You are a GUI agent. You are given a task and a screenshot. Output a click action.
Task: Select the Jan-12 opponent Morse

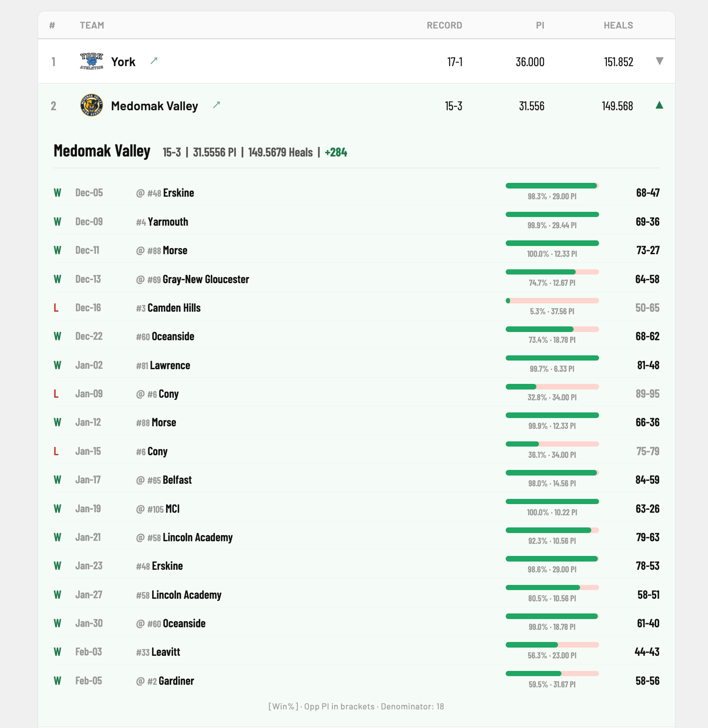pyautogui.click(x=164, y=422)
